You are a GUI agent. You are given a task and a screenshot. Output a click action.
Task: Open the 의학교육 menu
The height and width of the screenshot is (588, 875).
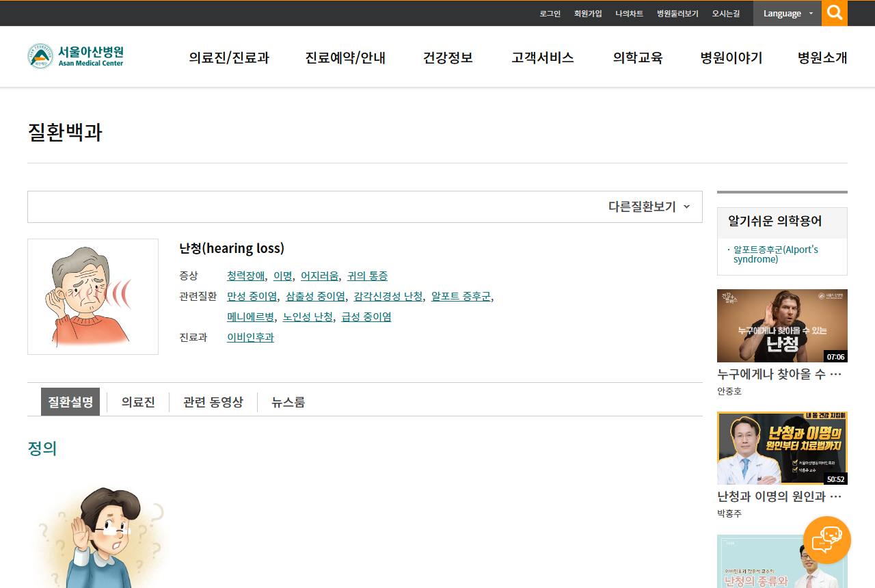point(638,57)
